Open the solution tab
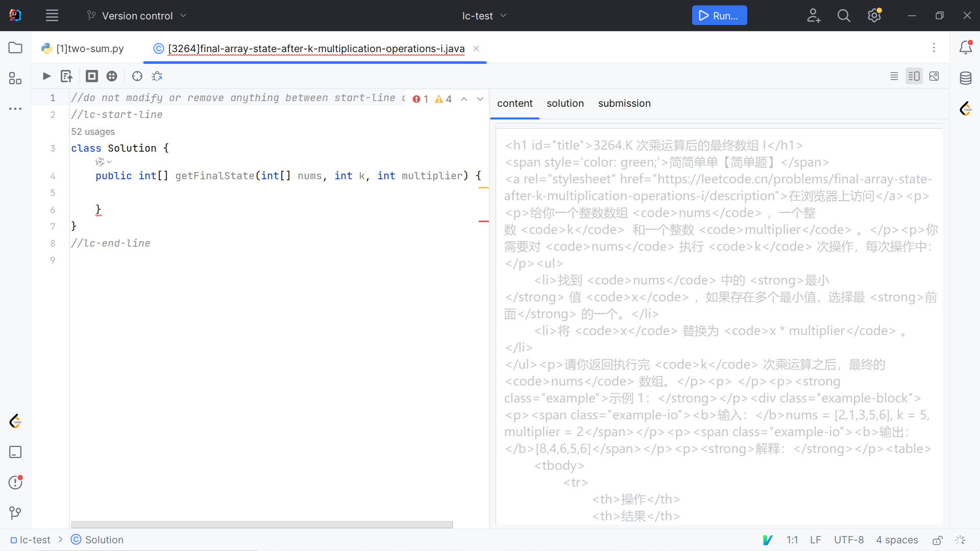The height and width of the screenshot is (551, 980). coord(565,103)
